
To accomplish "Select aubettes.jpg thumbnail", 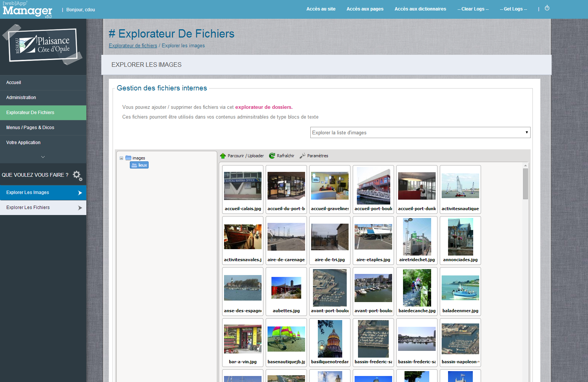I will click(x=286, y=292).
